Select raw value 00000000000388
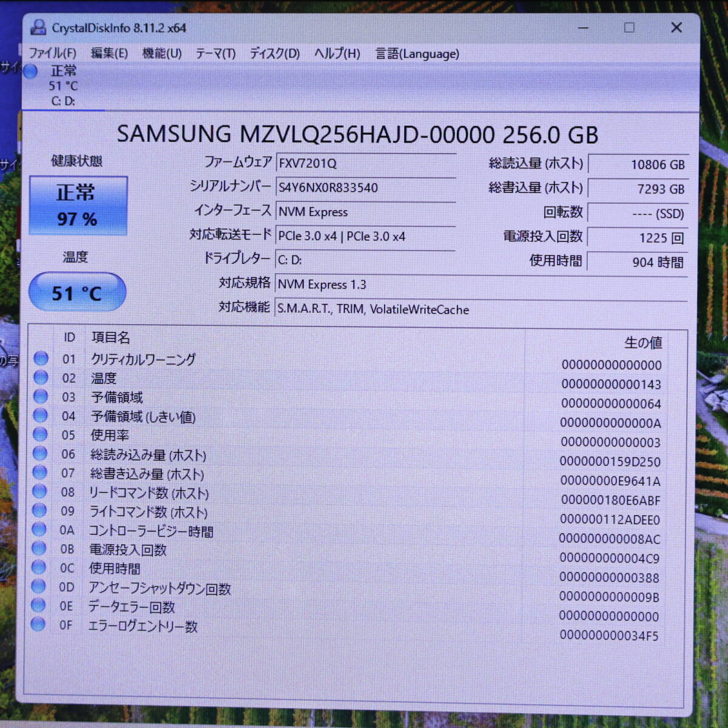 pos(609,578)
